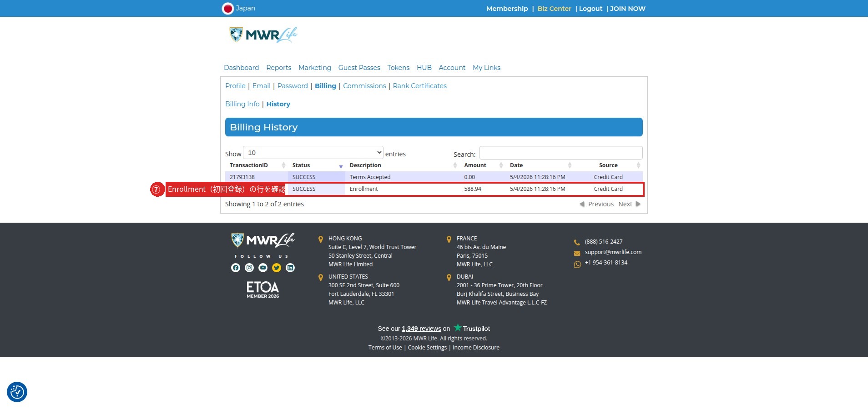Screen dimensions: 868x409
Task: Open the Guest Passes menu
Action: [x=359, y=68]
